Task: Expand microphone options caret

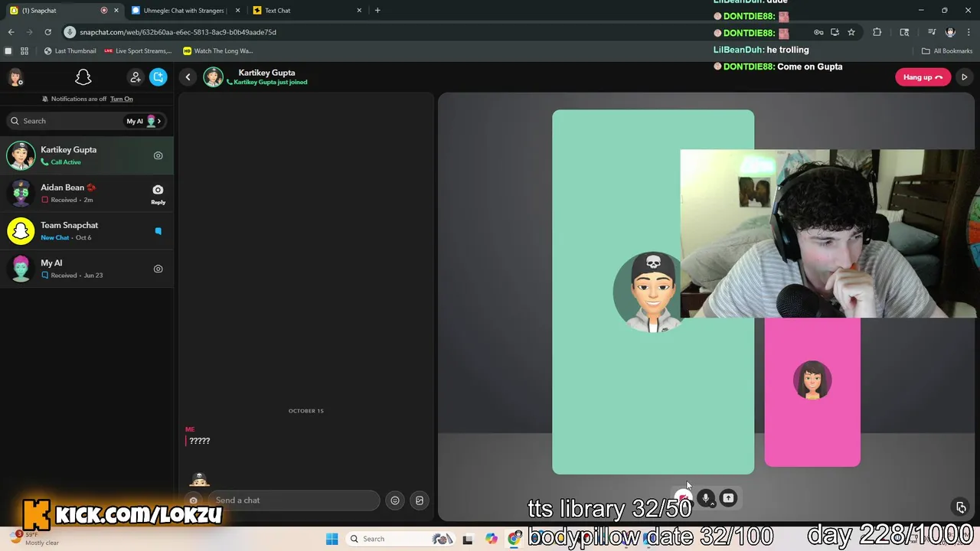Action: 714,503
